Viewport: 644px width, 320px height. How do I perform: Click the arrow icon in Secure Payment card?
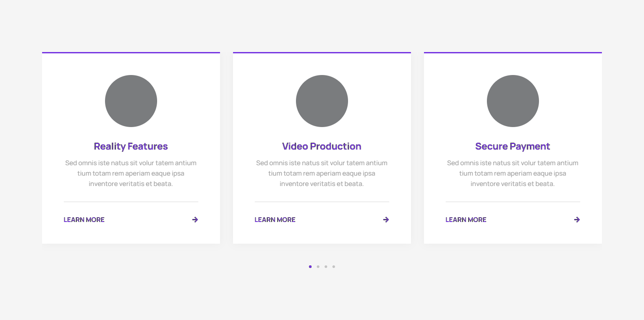coord(577,220)
